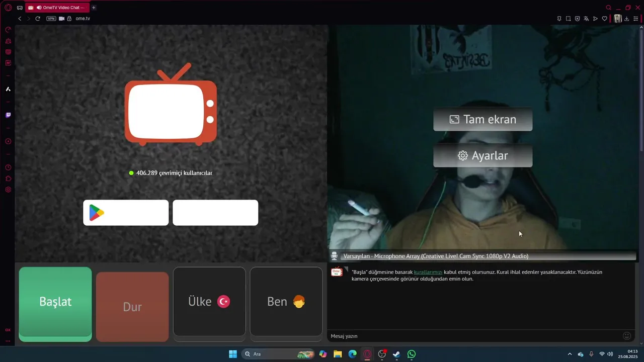The height and width of the screenshot is (362, 644).
Task: Open Copilot from the taskbar
Action: pos(323,354)
